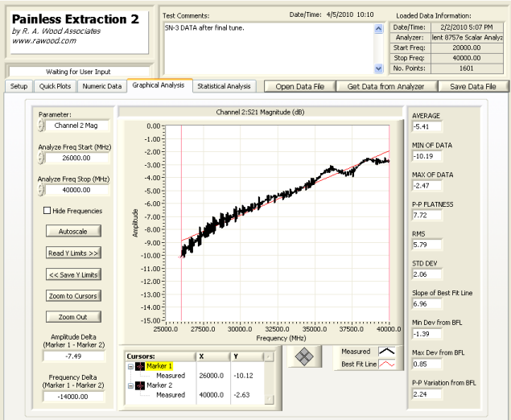The image size is (511, 420).
Task: Click the Best Fit Line legend swatch
Action: click(387, 364)
